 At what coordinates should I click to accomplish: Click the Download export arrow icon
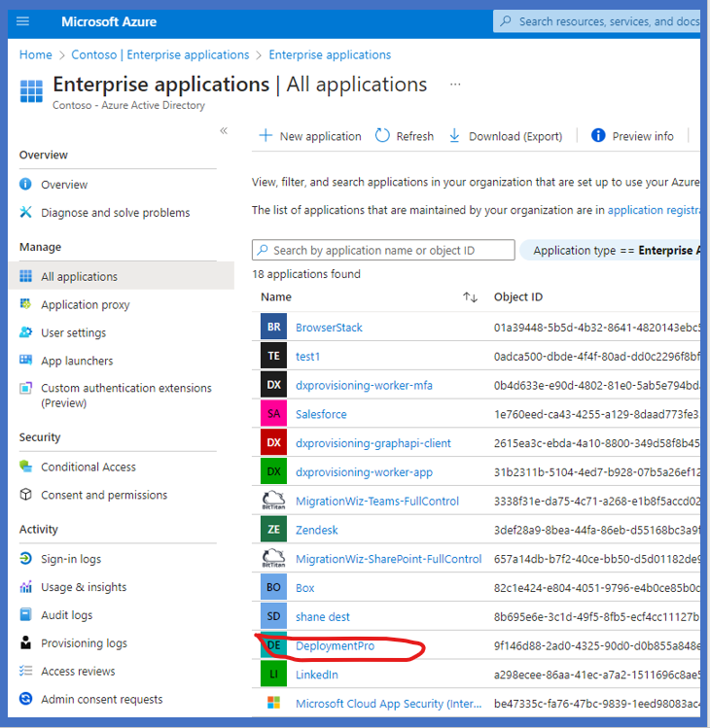point(454,135)
